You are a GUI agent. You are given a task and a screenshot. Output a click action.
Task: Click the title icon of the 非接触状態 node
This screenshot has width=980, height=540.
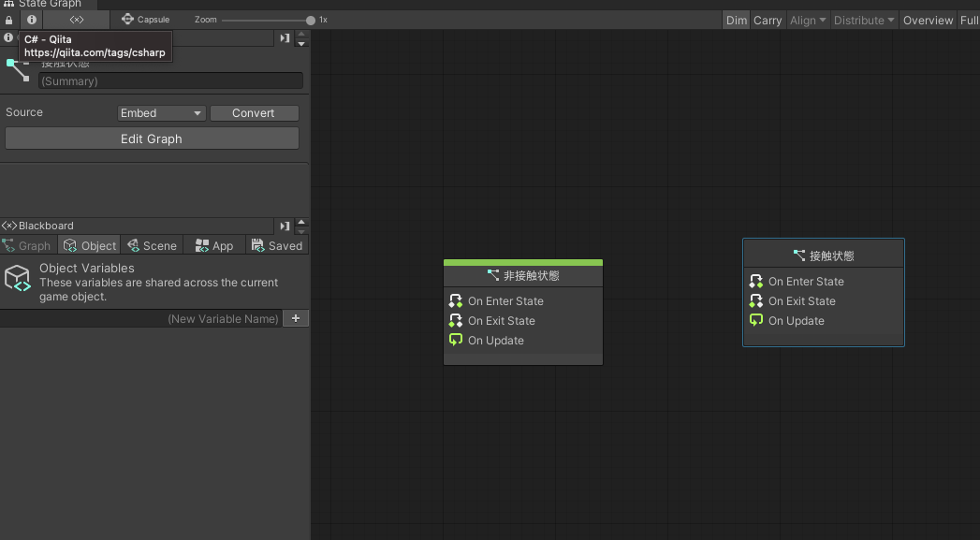493,275
